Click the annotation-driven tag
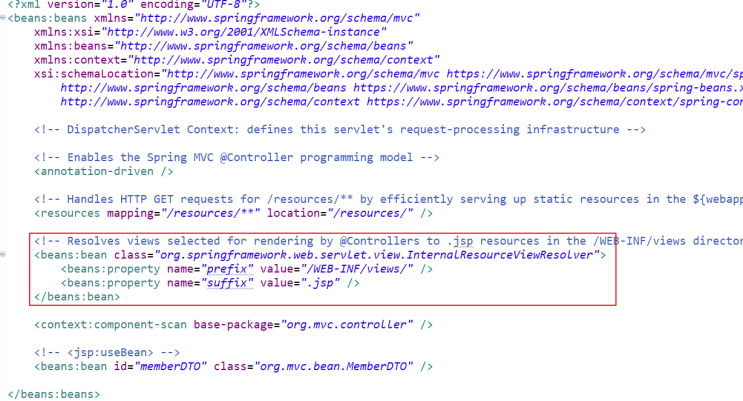This screenshot has height=401, width=743. coord(103,171)
